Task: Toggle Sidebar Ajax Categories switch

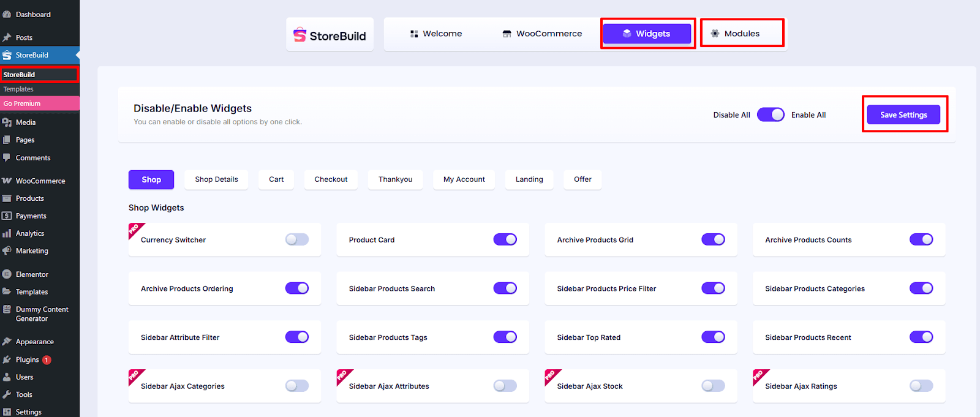Action: tap(297, 386)
